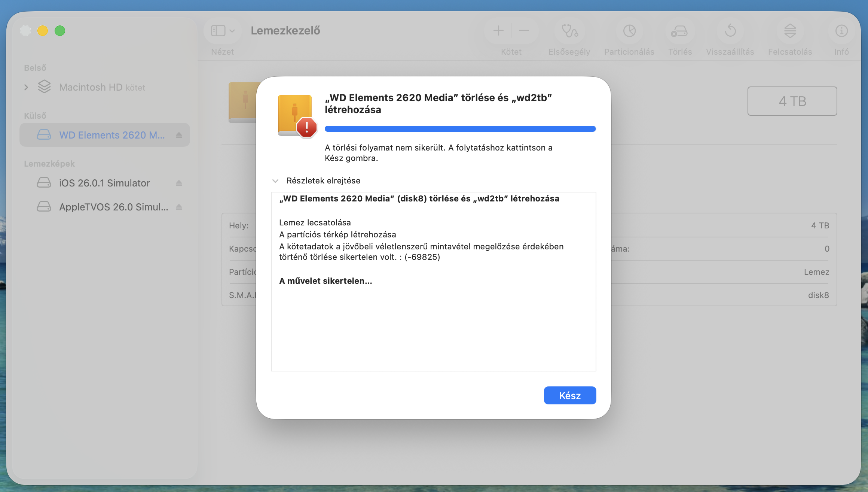
Task: Click the Partition pie chart icon
Action: pos(629,31)
